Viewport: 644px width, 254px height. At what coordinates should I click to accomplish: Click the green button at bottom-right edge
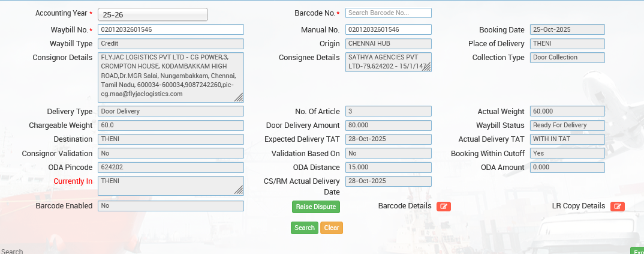click(637, 251)
